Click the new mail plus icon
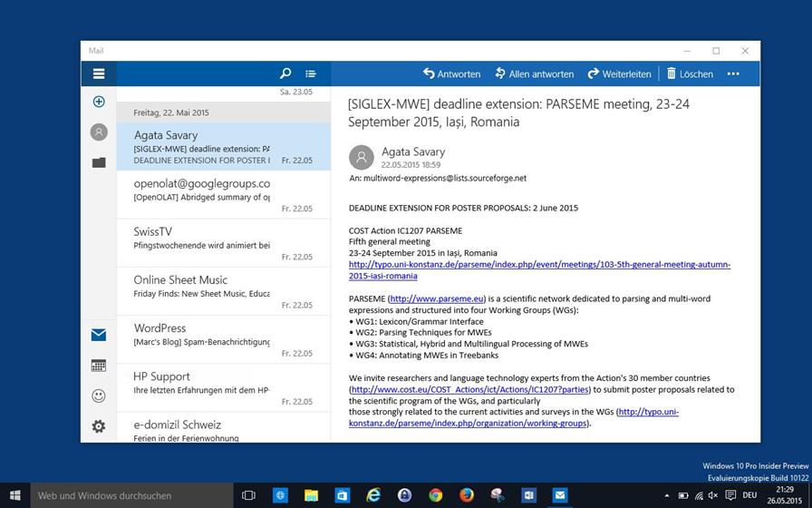 tap(99, 102)
